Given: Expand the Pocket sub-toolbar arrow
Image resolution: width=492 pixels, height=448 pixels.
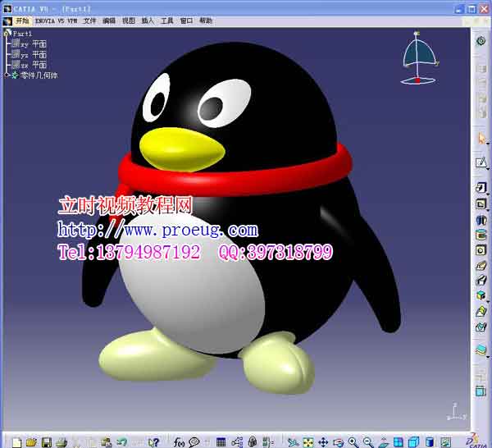Looking at the screenshot, I should tap(488, 208).
